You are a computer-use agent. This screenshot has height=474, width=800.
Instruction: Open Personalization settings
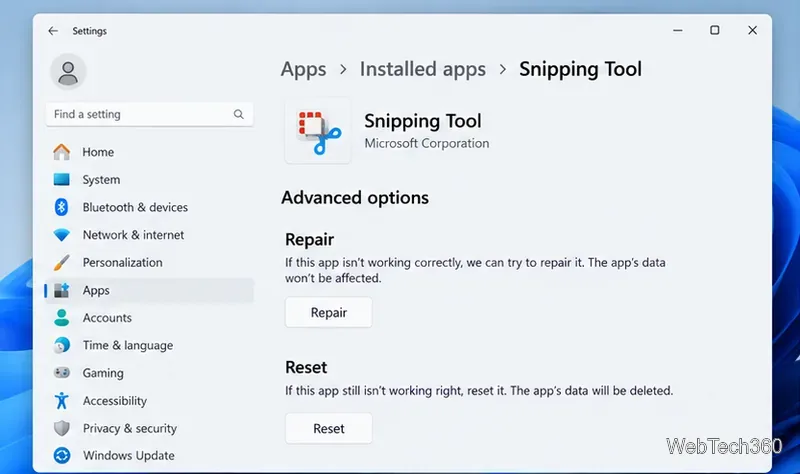click(149, 263)
